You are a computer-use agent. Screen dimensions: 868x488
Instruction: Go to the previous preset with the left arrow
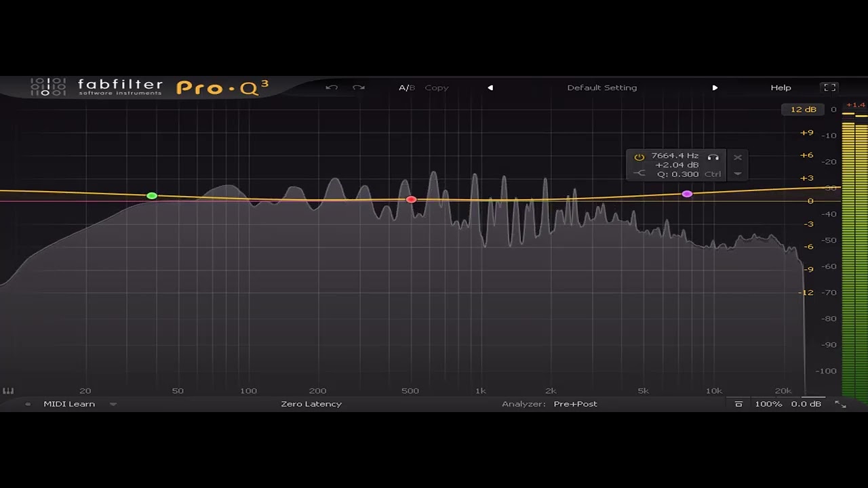click(x=490, y=87)
